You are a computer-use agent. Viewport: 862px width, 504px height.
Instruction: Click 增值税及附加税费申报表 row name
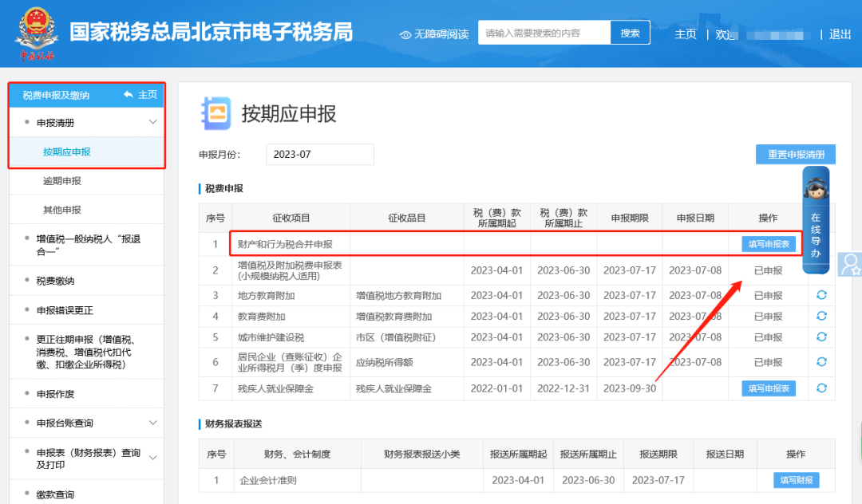coord(290,270)
